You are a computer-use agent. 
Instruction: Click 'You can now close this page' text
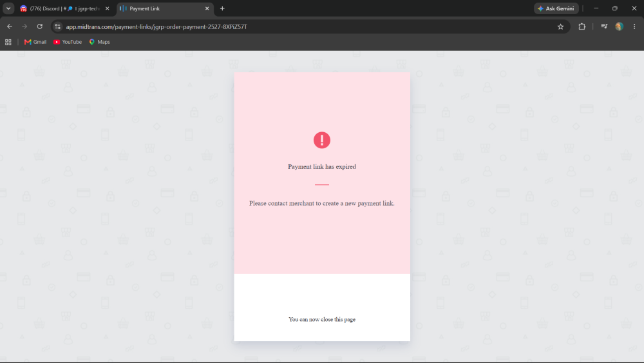pyautogui.click(x=322, y=319)
